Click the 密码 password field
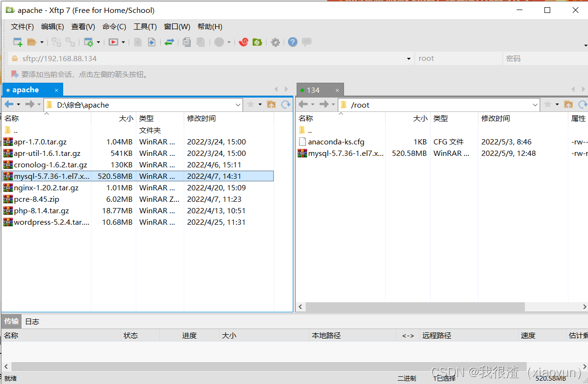The image size is (588, 384). 545,58
